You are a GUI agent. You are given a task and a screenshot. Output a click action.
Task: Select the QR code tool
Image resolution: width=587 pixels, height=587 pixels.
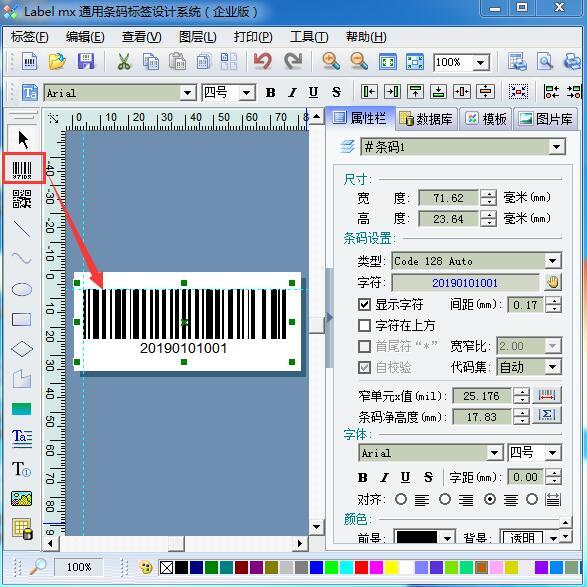click(x=22, y=199)
